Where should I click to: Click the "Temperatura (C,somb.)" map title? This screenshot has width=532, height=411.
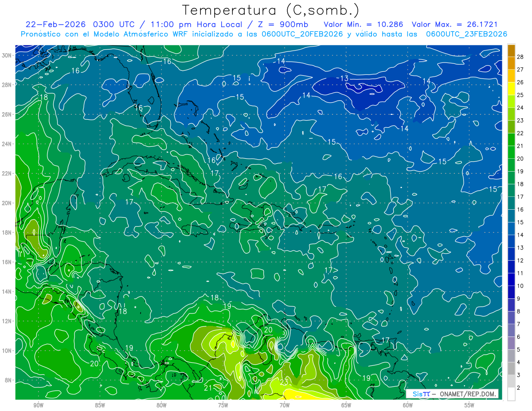pos(270,10)
